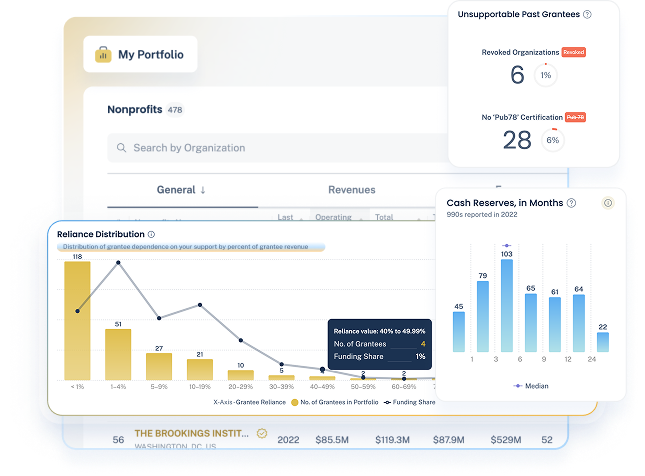The width and height of the screenshot is (645, 476).
Task: Click the Pub78 certification 6% ring indicator
Action: [552, 140]
